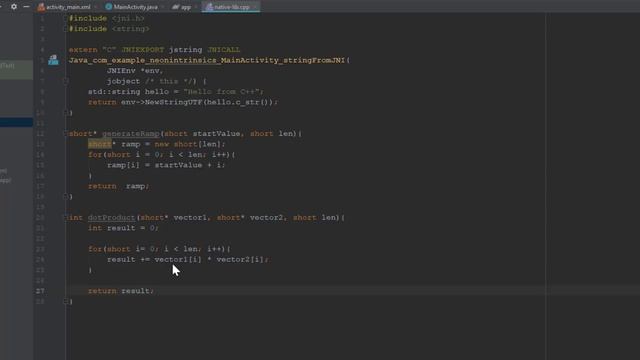Open the project panel settings gear
Screen dimensions: 640x360
point(14,7)
